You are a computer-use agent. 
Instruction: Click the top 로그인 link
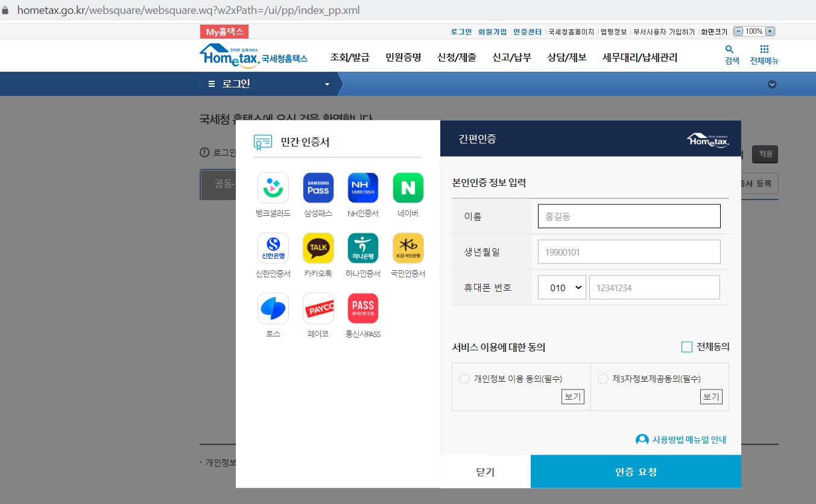[461, 31]
